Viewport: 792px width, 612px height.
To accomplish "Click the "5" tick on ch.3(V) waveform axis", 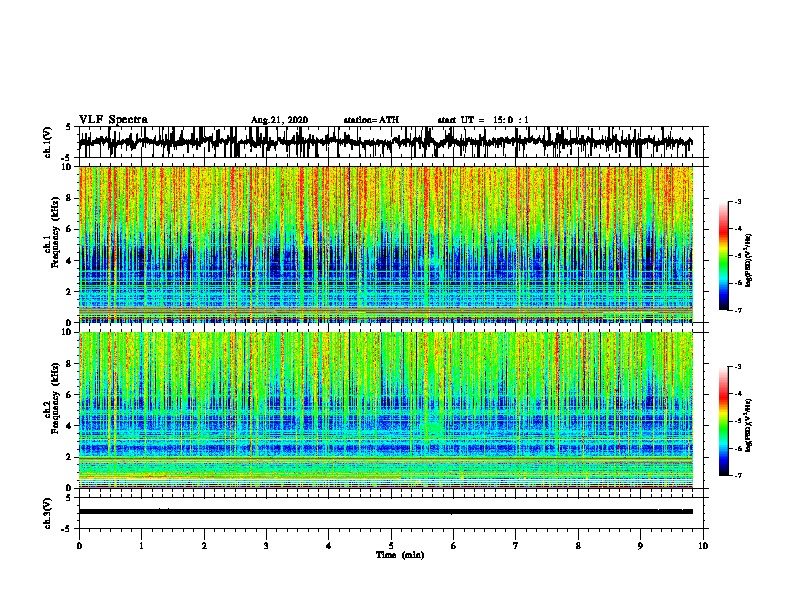I will tap(69, 498).
